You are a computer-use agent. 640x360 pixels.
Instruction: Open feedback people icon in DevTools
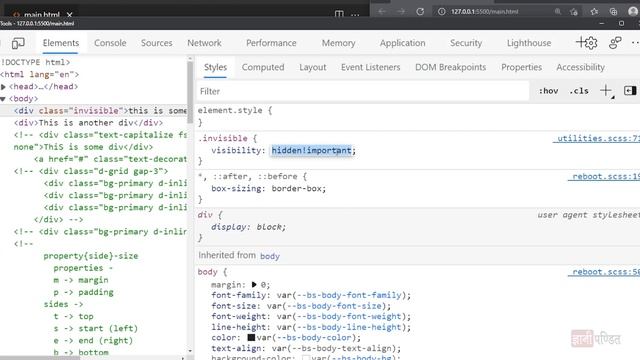point(615,43)
